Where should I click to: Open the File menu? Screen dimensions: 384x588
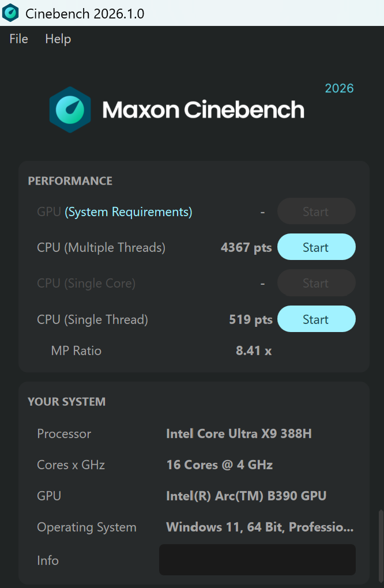18,39
